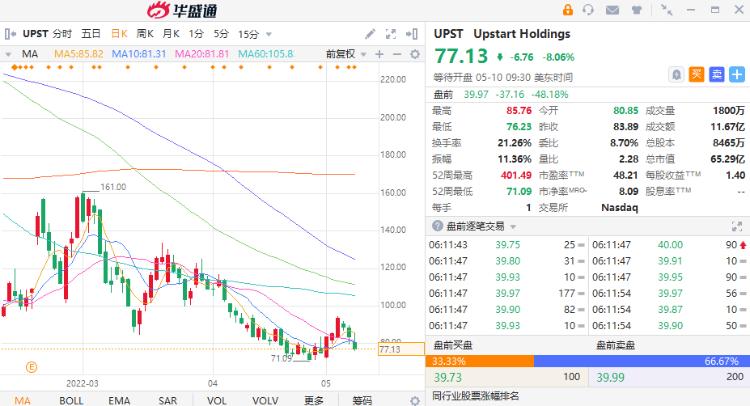The image size is (750, 406).
Task: Click the 06:11:43 trade row at 39.75
Action: [507, 245]
